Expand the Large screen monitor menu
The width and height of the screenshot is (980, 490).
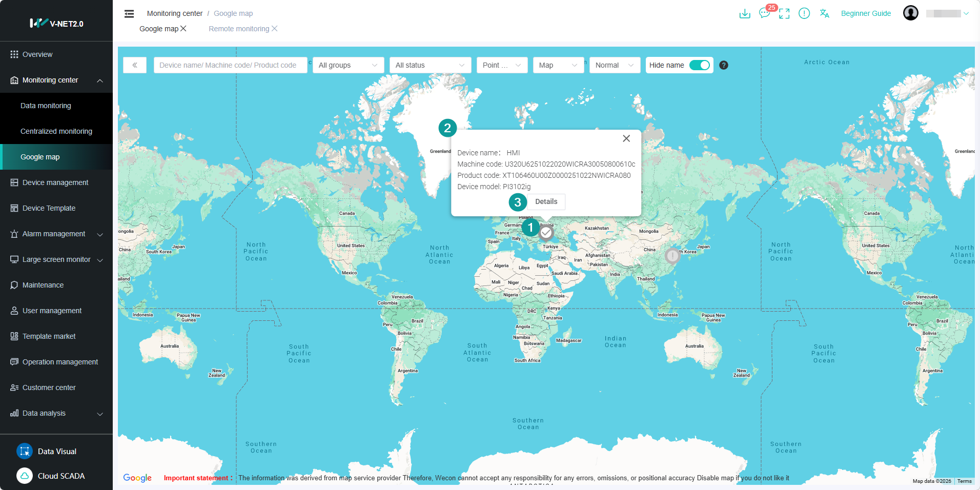pos(100,260)
